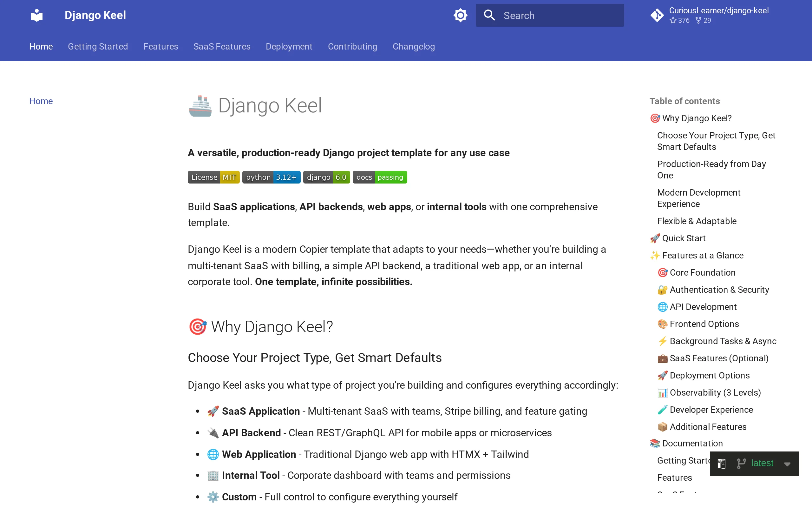Jump to Modern Development Experience
The width and height of the screenshot is (812, 508).
(698, 198)
